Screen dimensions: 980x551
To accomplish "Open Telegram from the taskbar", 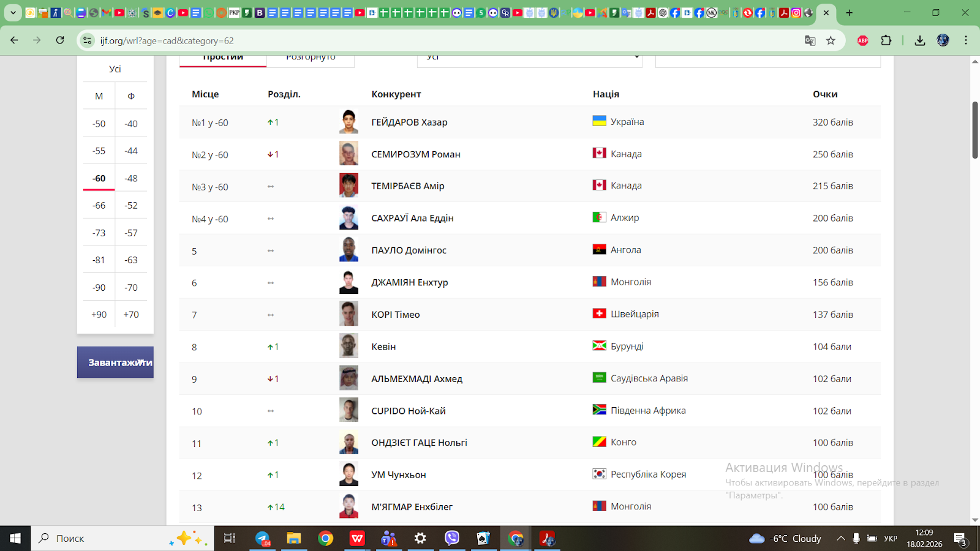I will (x=262, y=538).
